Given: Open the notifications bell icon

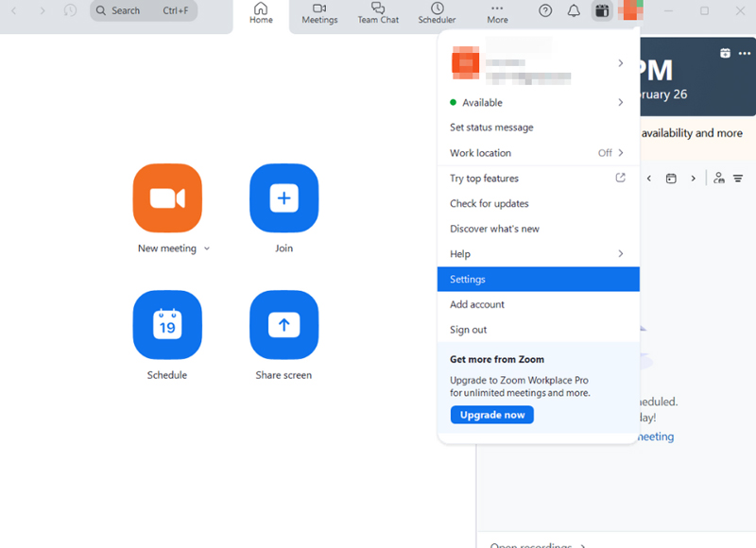Looking at the screenshot, I should point(574,11).
